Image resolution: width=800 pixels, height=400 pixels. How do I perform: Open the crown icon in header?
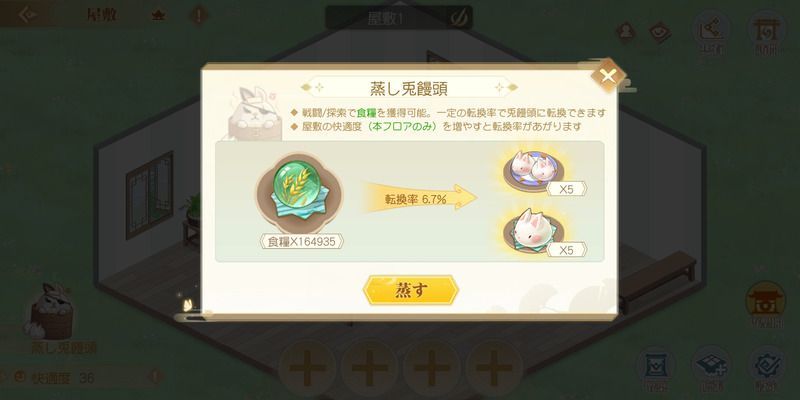(x=159, y=15)
